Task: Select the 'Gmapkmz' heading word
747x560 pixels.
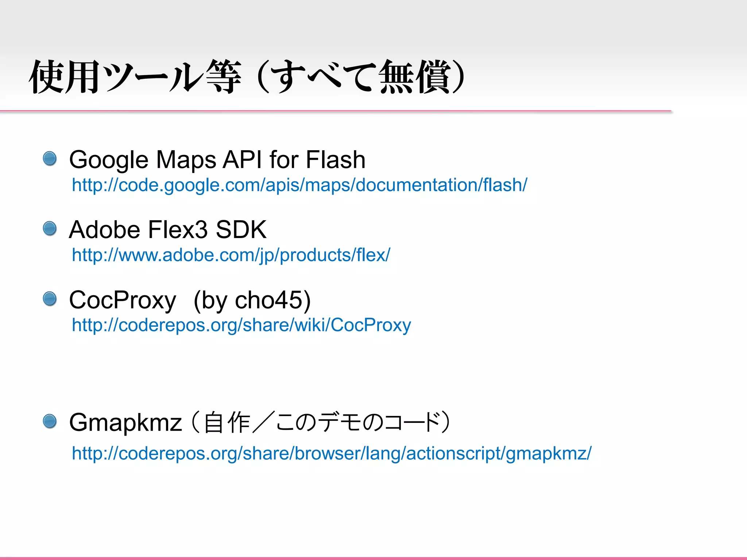Action: tap(125, 422)
